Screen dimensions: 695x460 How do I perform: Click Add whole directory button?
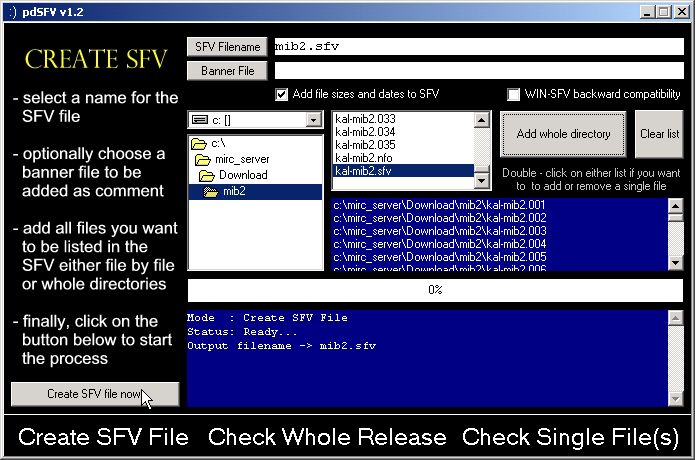[563, 134]
